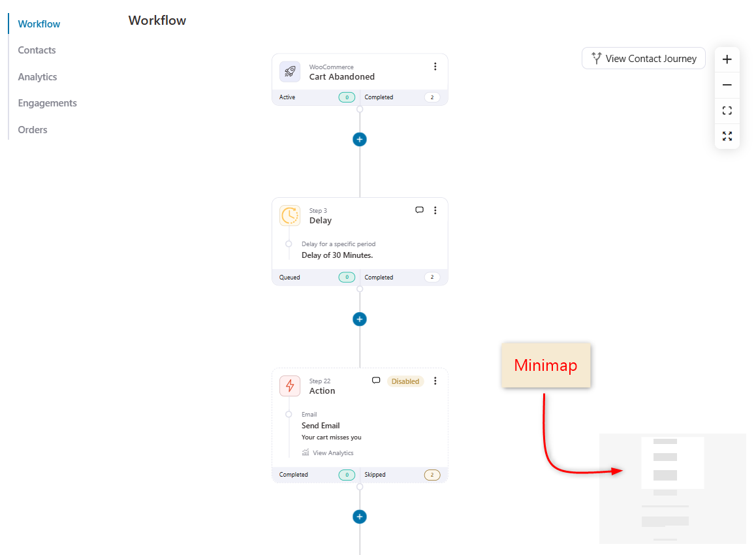Open the Orders tab
The height and width of the screenshot is (555, 756).
click(32, 130)
